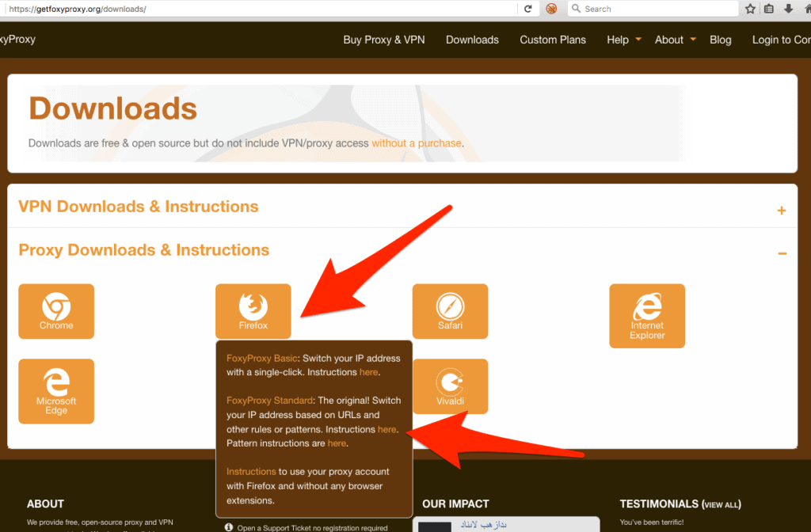Collapse the Proxy Downloads & Instructions section
The image size is (811, 532).
[782, 253]
